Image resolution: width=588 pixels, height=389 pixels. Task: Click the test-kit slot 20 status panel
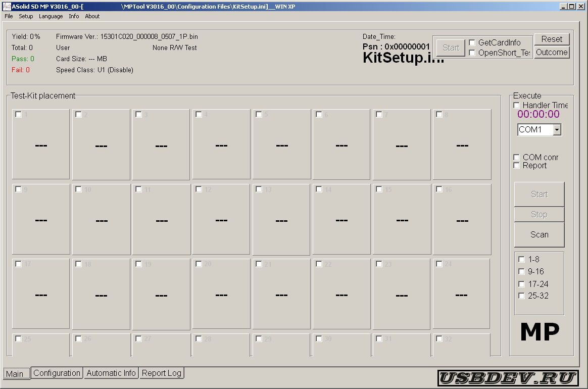pos(221,294)
